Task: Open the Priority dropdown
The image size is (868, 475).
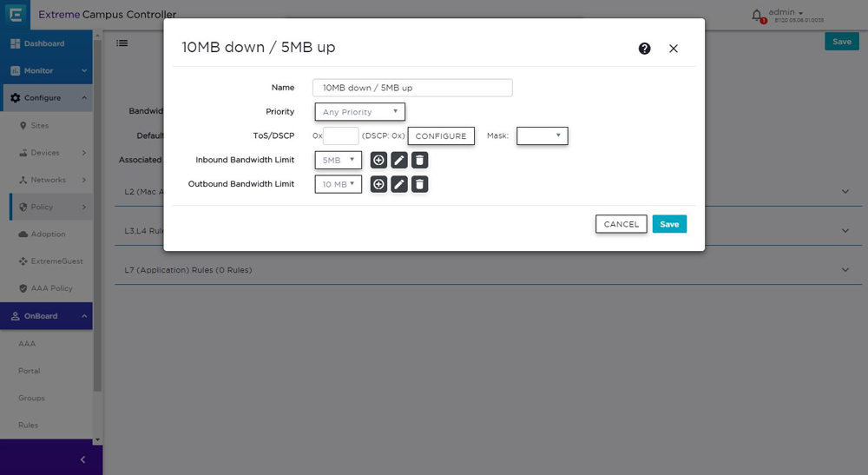Action: 359,112
